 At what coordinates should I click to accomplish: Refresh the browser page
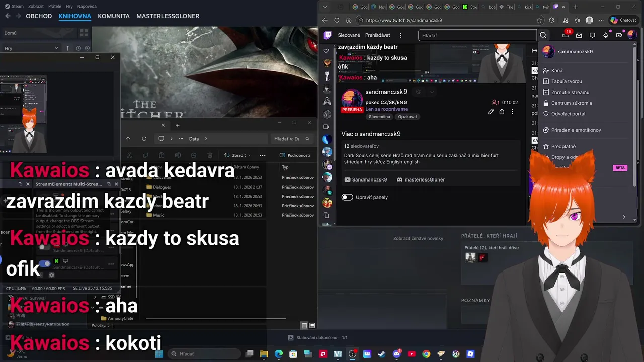337,20
